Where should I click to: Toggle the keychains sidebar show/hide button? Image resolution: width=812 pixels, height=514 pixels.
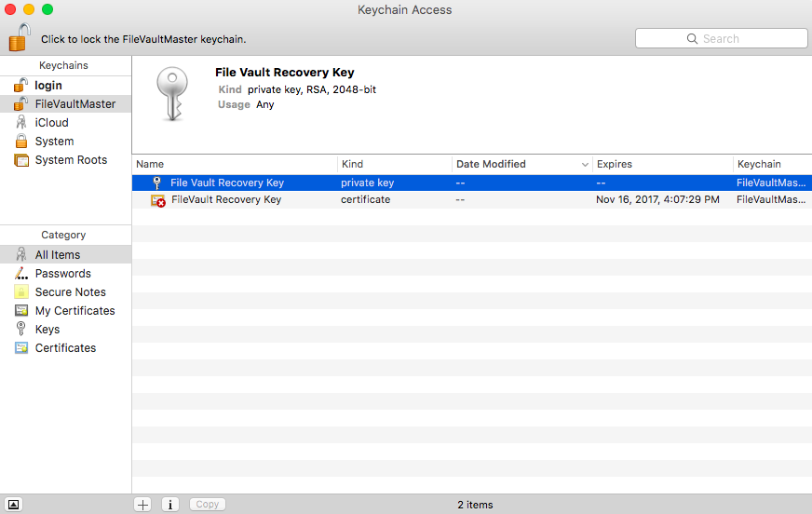(13, 504)
